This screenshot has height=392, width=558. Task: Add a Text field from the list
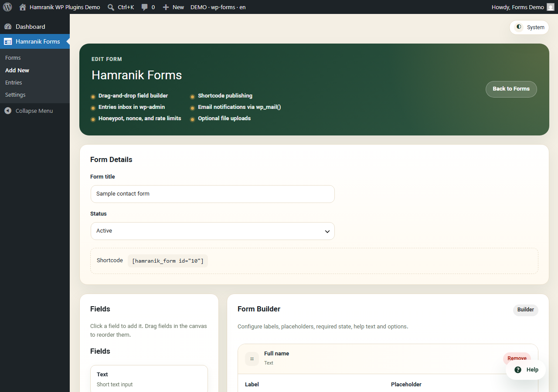pos(149,379)
